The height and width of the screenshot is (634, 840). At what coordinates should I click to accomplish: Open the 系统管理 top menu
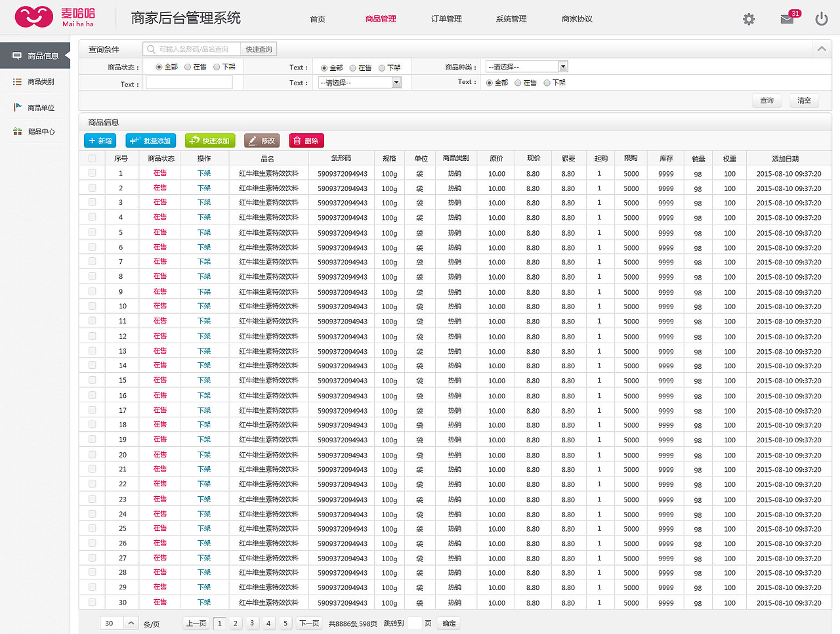point(511,19)
